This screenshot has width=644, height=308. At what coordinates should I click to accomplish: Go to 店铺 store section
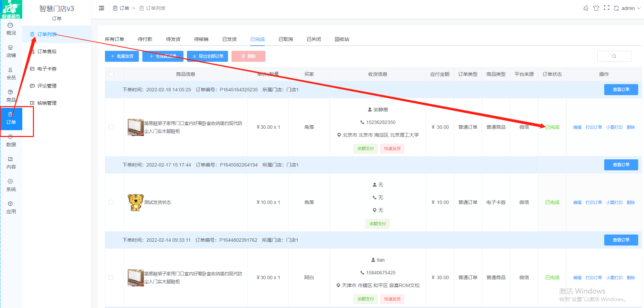pyautogui.click(x=11, y=52)
